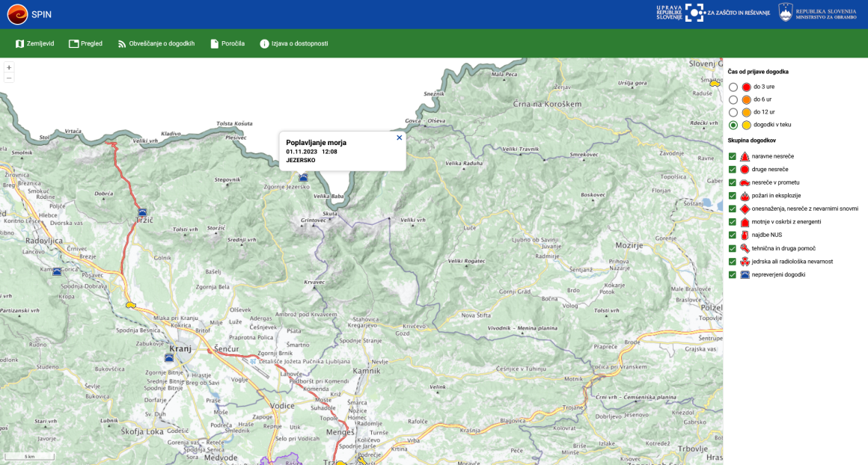The width and height of the screenshot is (868, 465).
Task: Click the '01.11.2023 12:08' popup timestamp
Action: pyautogui.click(x=312, y=152)
